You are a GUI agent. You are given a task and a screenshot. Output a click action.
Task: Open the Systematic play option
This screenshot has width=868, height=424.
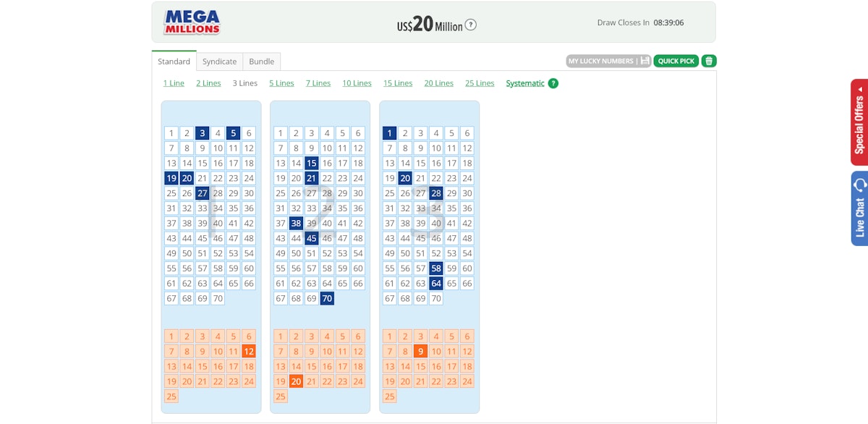(524, 83)
